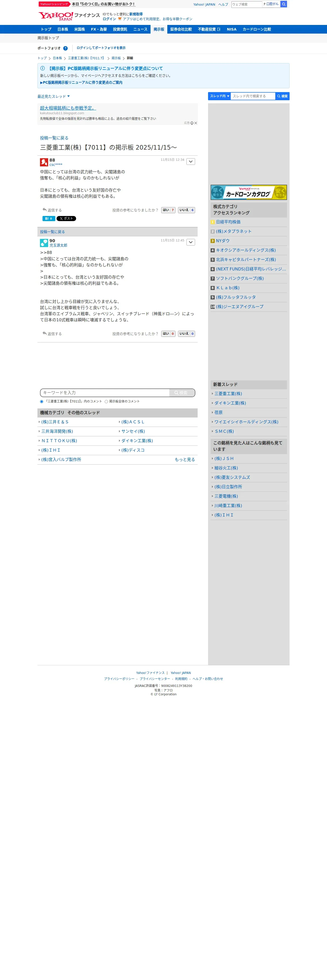
Task: Click ヘルプ・お問い合わせ footer link
Action: click(x=208, y=679)
